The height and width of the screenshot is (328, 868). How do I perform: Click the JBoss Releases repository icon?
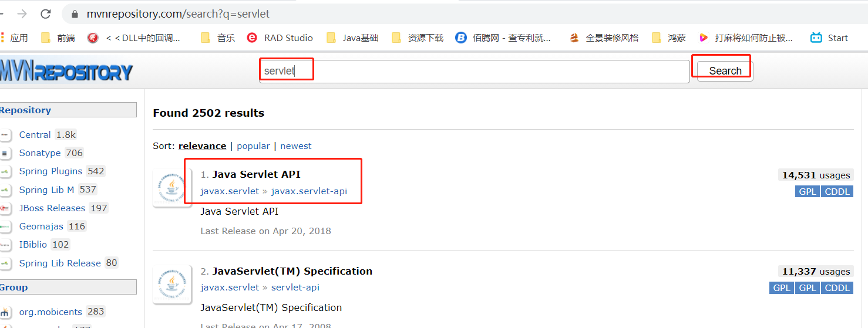5,208
